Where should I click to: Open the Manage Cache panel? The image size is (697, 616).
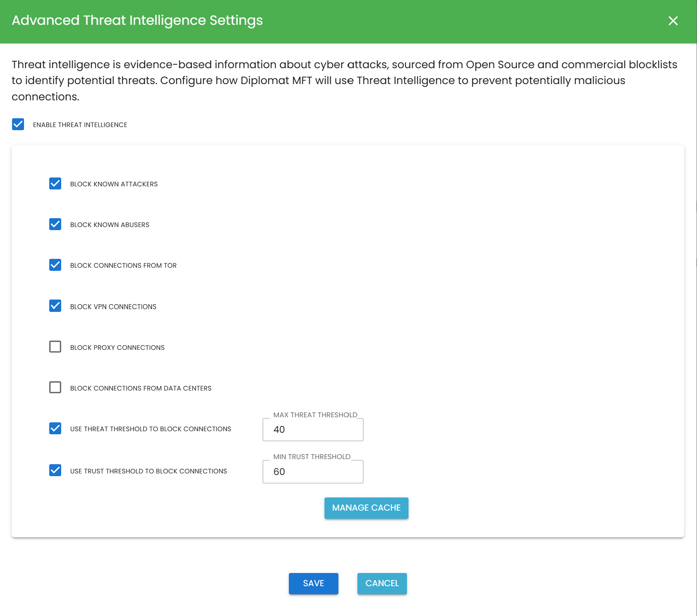tap(366, 508)
